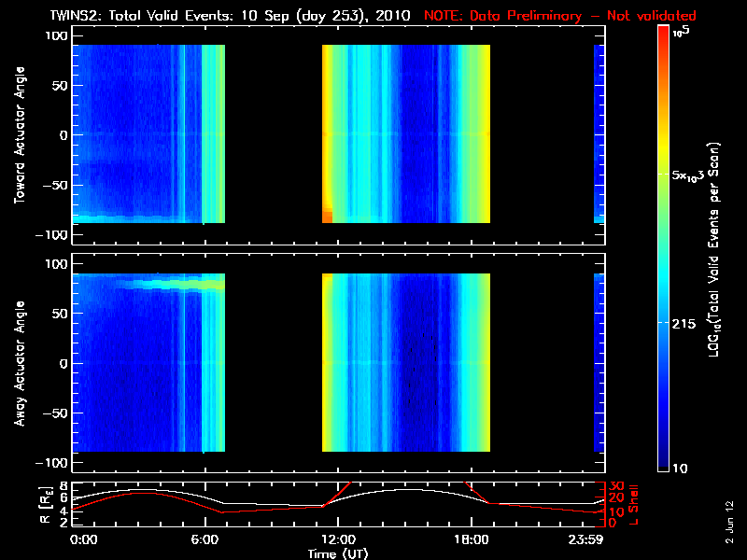
Task: Select the 'Away Actuator Angle' axis label
Action: (x=19, y=363)
